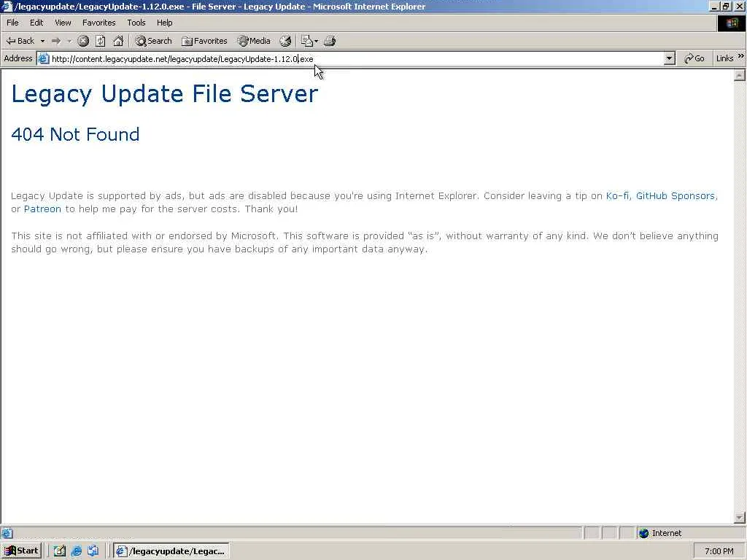Click the Internet zone status indicator

[x=661, y=533]
